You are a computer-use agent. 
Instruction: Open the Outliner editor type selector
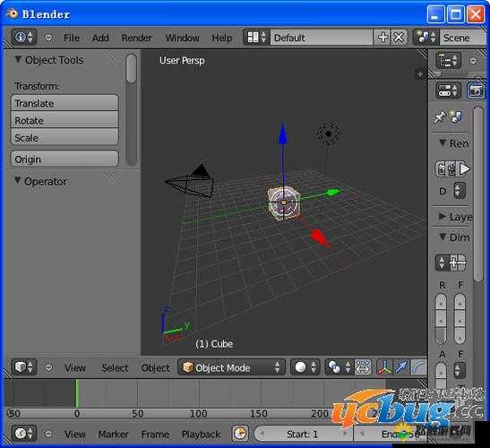tap(449, 60)
